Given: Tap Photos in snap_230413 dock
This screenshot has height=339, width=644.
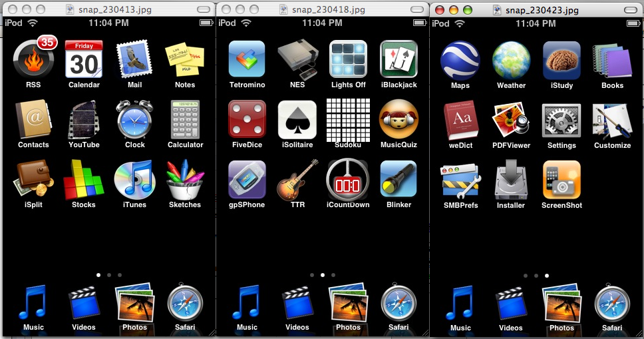Looking at the screenshot, I should coord(134,303).
